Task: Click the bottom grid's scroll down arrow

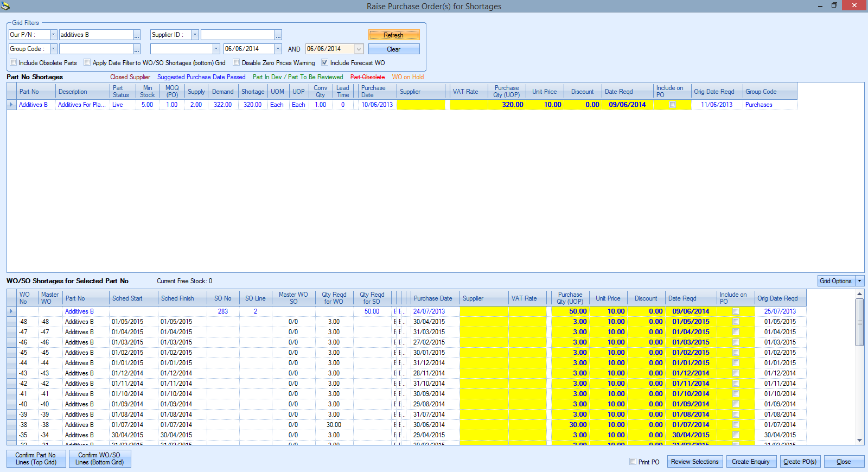Action: (x=859, y=440)
